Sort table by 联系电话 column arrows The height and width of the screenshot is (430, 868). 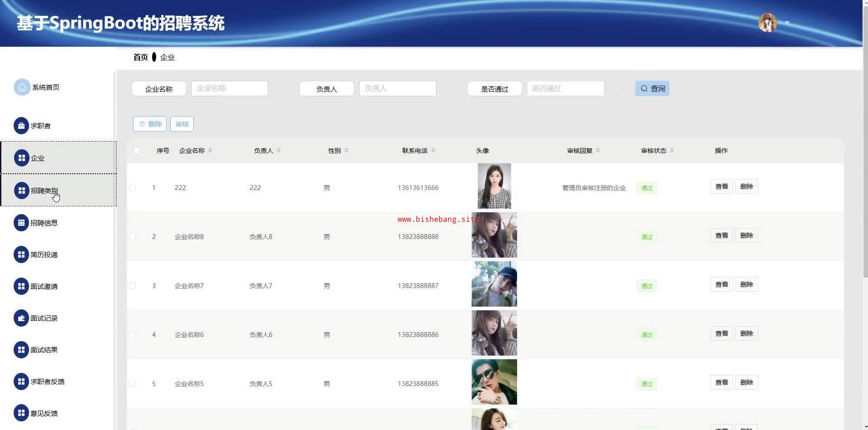433,151
